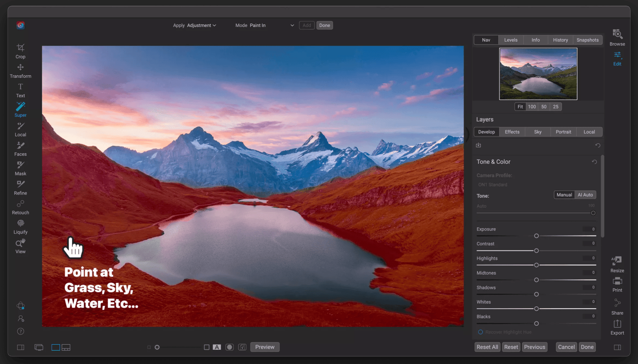Click the Preview button

(265, 347)
